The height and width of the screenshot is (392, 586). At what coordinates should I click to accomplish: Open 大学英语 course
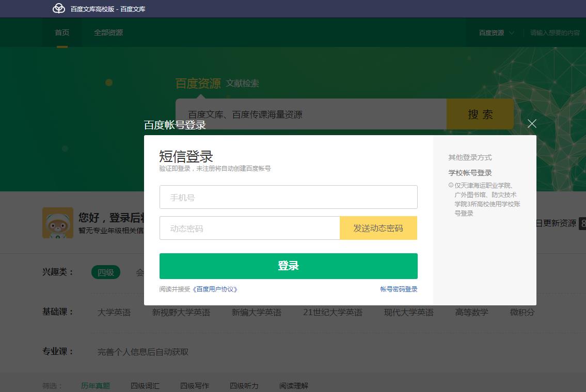click(114, 313)
